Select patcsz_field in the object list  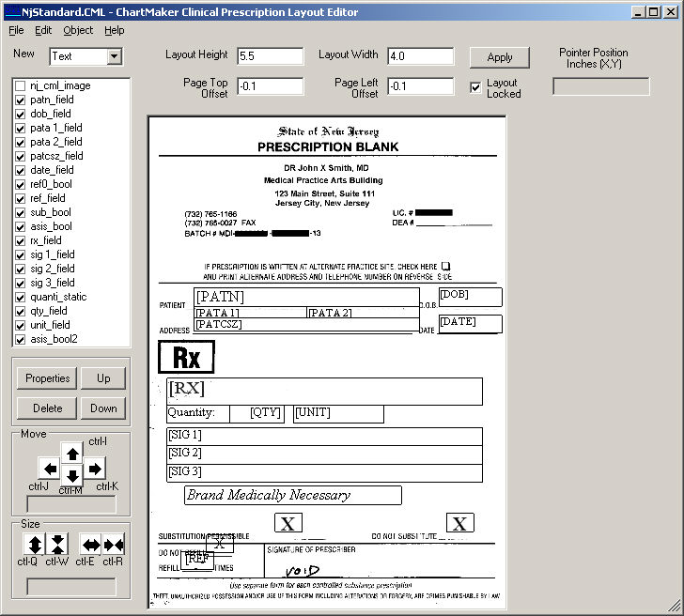click(x=56, y=156)
